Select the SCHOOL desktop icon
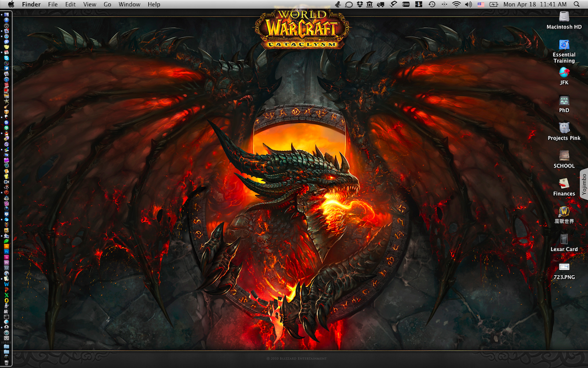The width and height of the screenshot is (588, 368). click(x=564, y=156)
